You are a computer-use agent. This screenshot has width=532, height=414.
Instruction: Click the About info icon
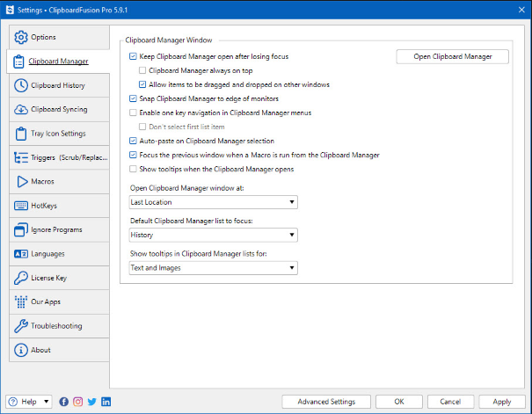[x=21, y=350]
